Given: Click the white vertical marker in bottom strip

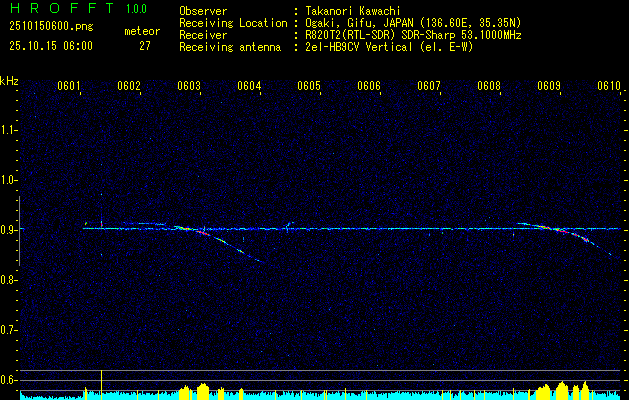Looking at the screenshot, I should pos(101,381).
